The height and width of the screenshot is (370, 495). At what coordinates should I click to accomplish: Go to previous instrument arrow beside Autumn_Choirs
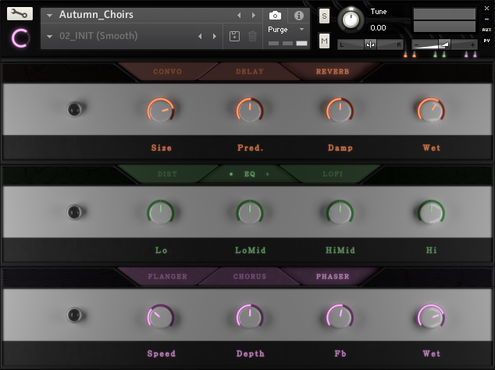pyautogui.click(x=239, y=15)
